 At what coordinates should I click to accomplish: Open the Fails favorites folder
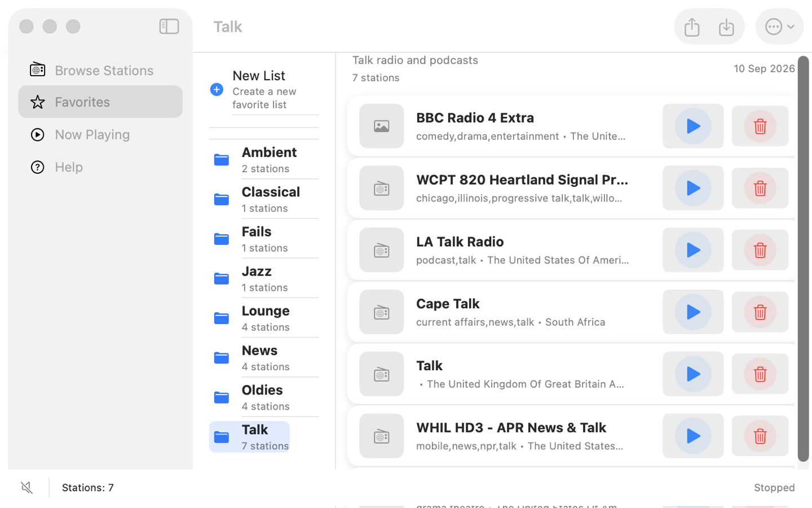264,239
